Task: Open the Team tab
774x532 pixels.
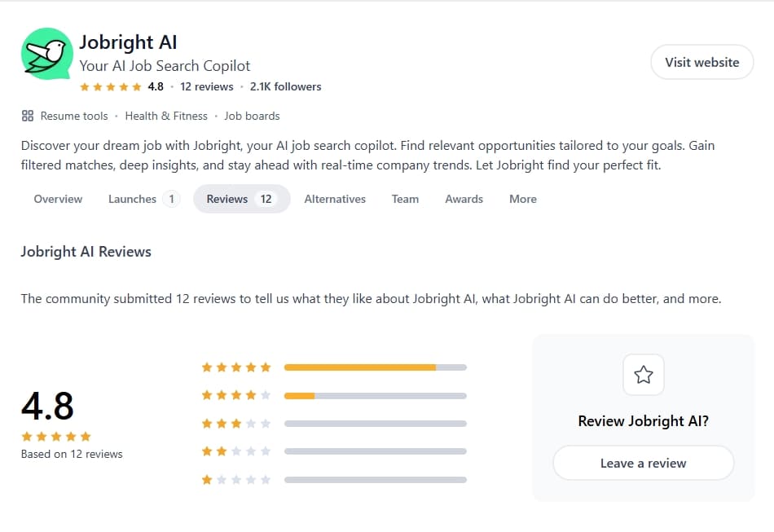Action: pos(405,199)
